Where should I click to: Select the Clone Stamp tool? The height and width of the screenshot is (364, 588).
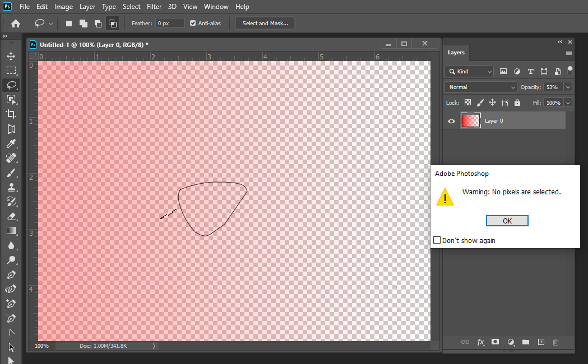(x=11, y=187)
